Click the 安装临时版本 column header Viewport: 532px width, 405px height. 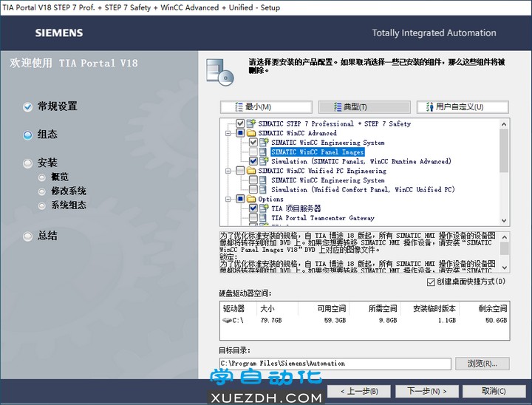click(430, 309)
